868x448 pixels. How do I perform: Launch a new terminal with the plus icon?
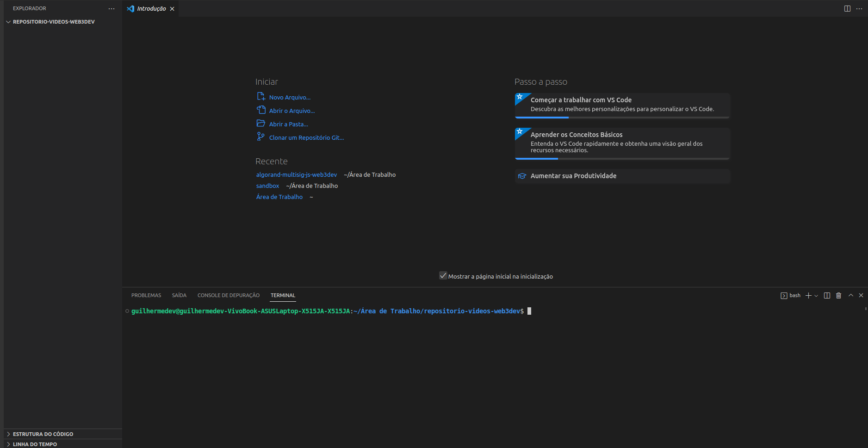point(808,295)
